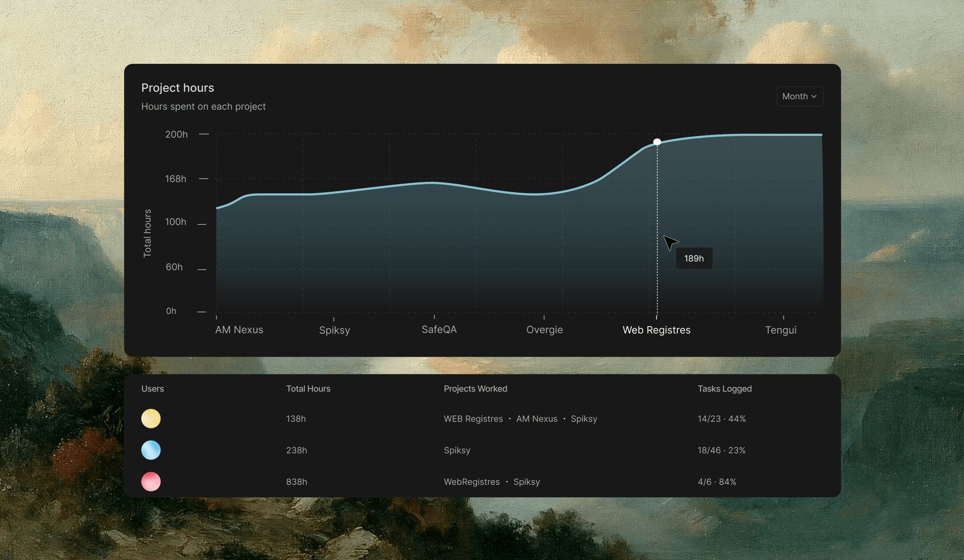
Task: Click the Users column header
Action: (x=153, y=389)
